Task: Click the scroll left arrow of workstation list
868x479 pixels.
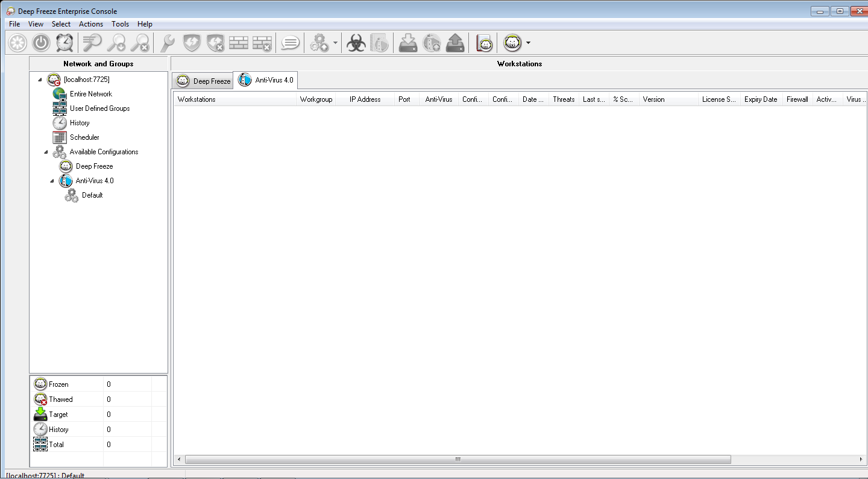Action: click(x=178, y=459)
